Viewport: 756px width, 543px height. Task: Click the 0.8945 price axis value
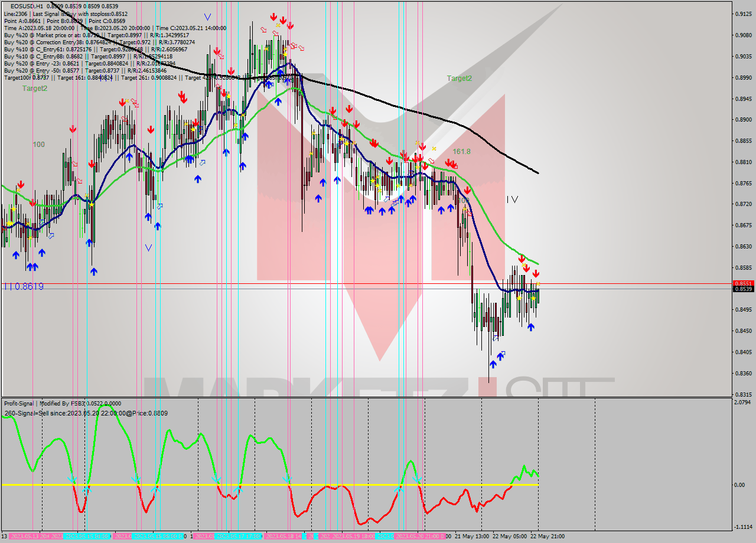point(743,99)
